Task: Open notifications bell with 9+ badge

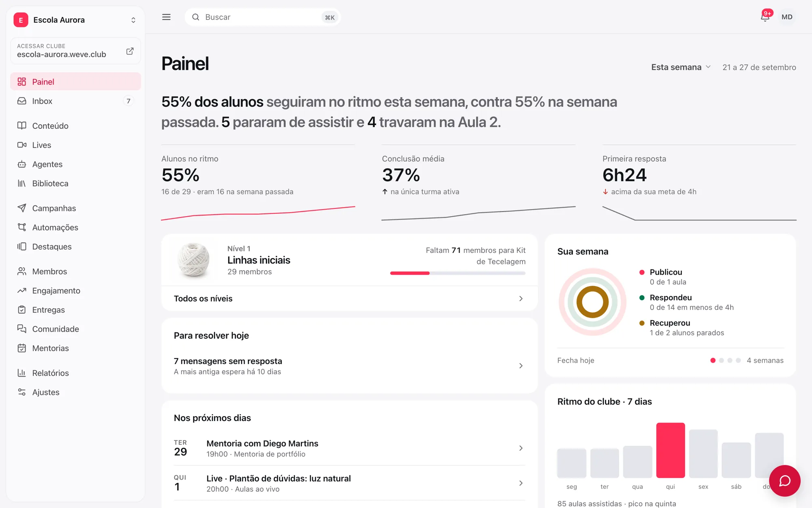Action: [x=765, y=16]
